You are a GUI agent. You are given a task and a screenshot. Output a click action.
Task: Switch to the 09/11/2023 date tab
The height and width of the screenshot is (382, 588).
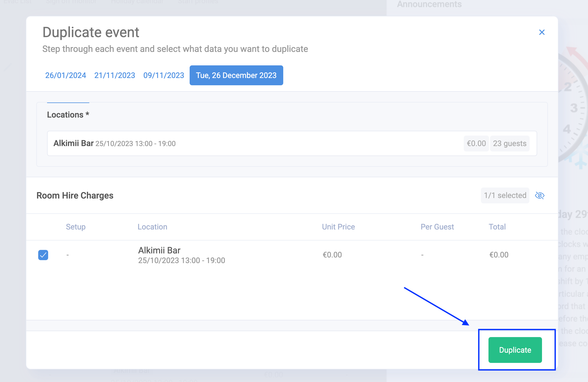click(x=164, y=75)
